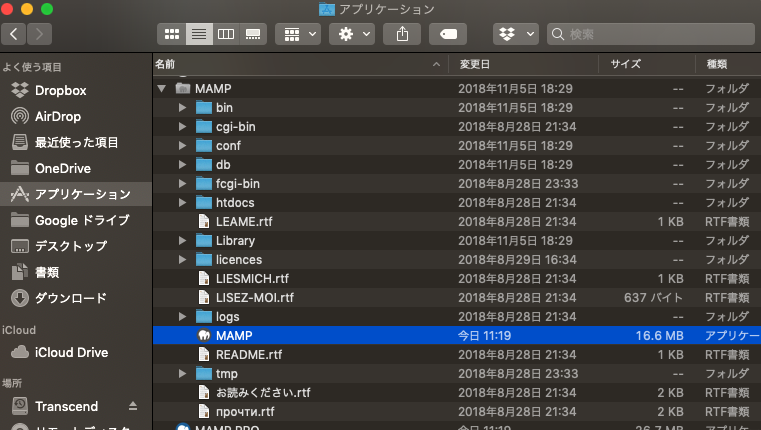Expand the db folder
The image size is (761, 430).
(x=182, y=164)
